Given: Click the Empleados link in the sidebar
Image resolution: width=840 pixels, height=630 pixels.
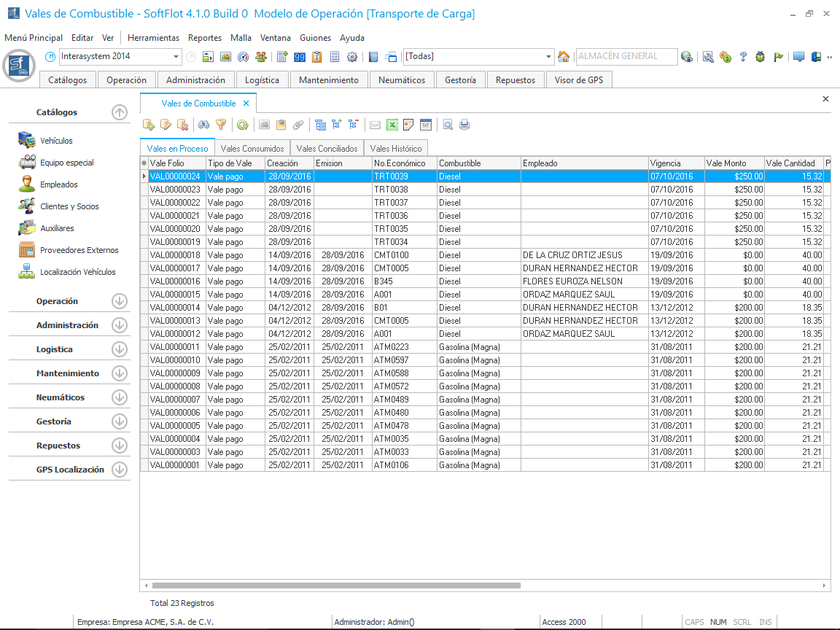Looking at the screenshot, I should (58, 184).
